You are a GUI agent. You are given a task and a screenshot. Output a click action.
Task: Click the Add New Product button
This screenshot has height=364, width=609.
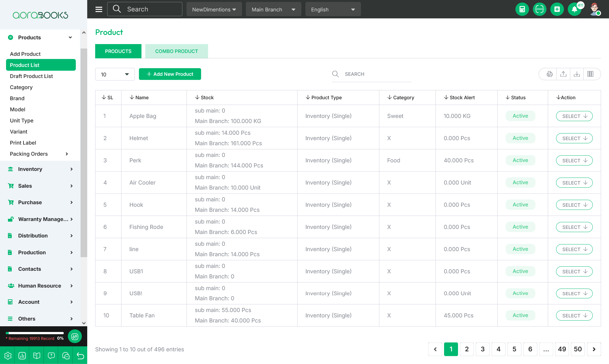pyautogui.click(x=170, y=74)
